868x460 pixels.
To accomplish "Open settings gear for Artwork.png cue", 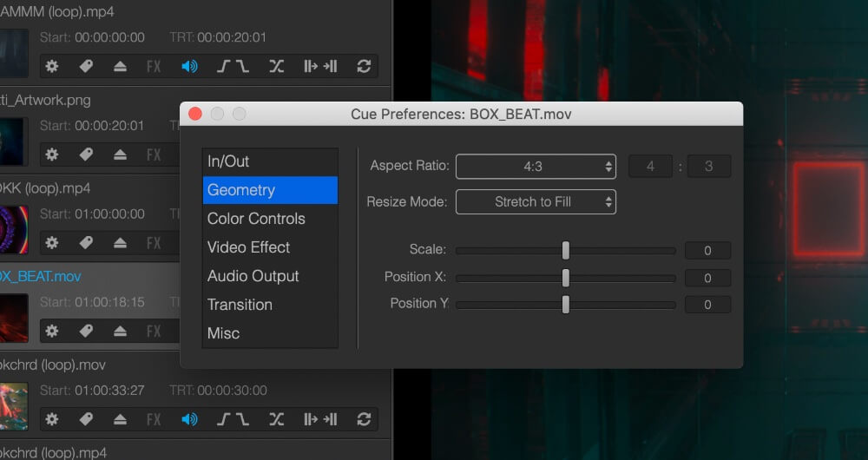I will (51, 154).
